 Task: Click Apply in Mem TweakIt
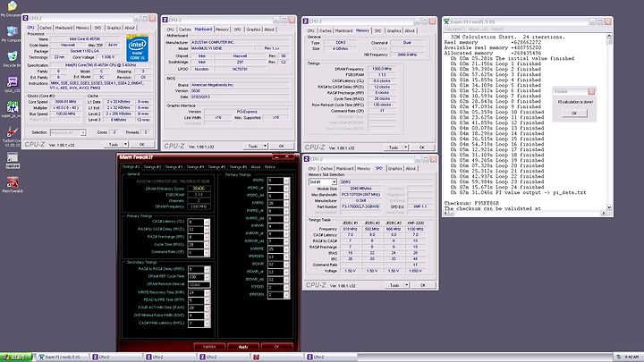(x=243, y=347)
